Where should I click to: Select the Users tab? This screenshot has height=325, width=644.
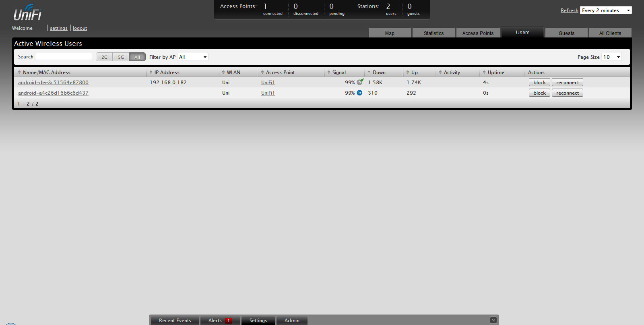(522, 32)
